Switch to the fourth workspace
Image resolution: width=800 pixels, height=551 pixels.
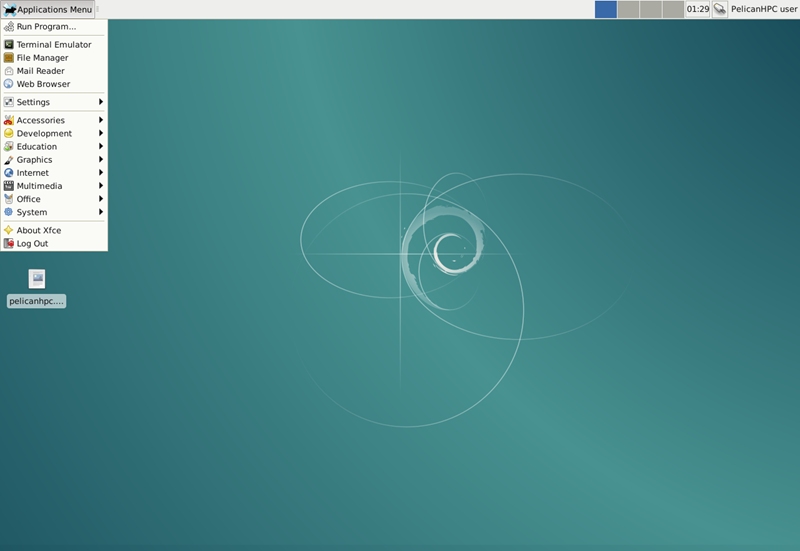click(673, 9)
